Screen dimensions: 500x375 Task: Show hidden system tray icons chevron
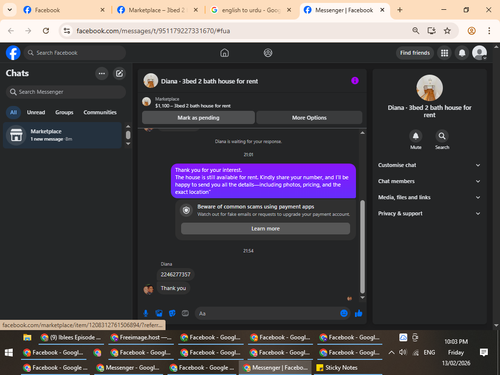coord(392,352)
